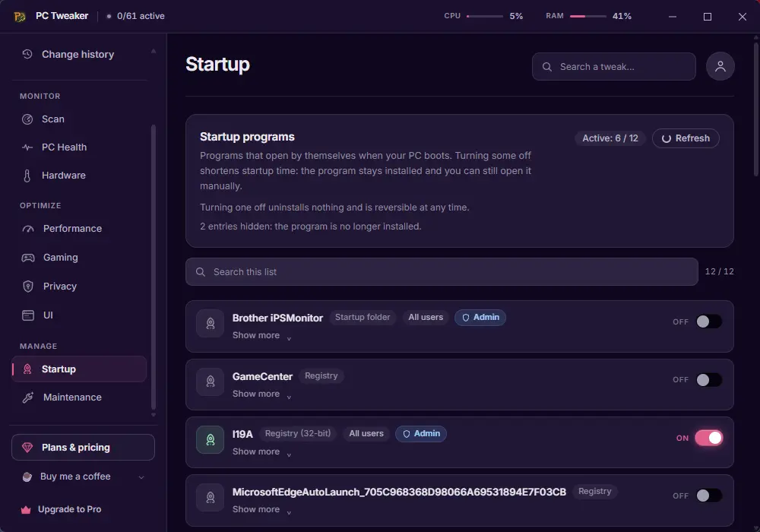Viewport: 760px width, 532px height.
Task: Switch to the Gaming section
Action: [79, 258]
